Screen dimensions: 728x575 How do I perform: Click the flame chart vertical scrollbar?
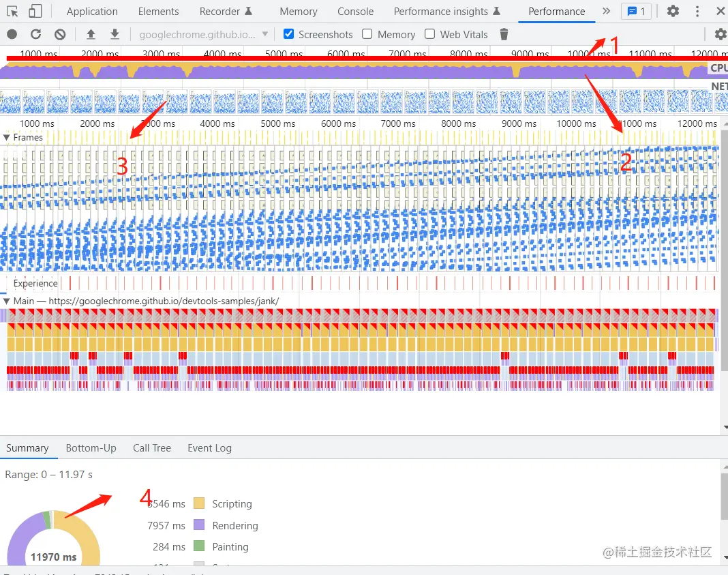[x=724, y=251]
